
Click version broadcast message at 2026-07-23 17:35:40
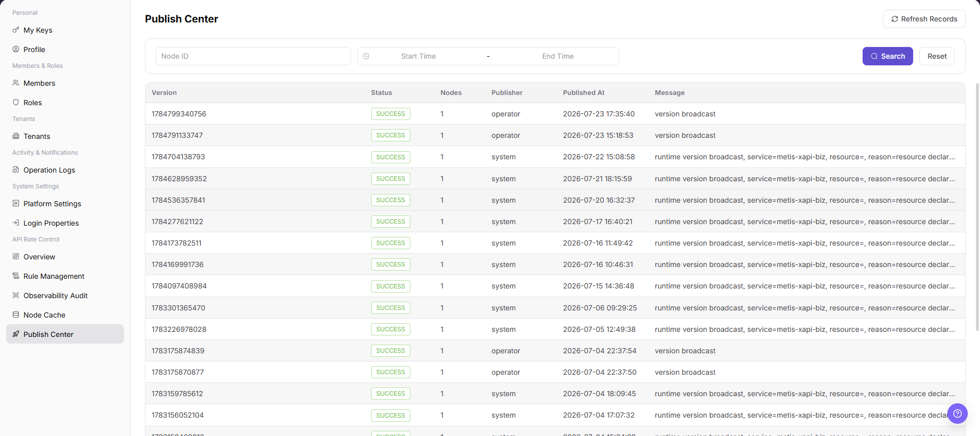click(685, 114)
